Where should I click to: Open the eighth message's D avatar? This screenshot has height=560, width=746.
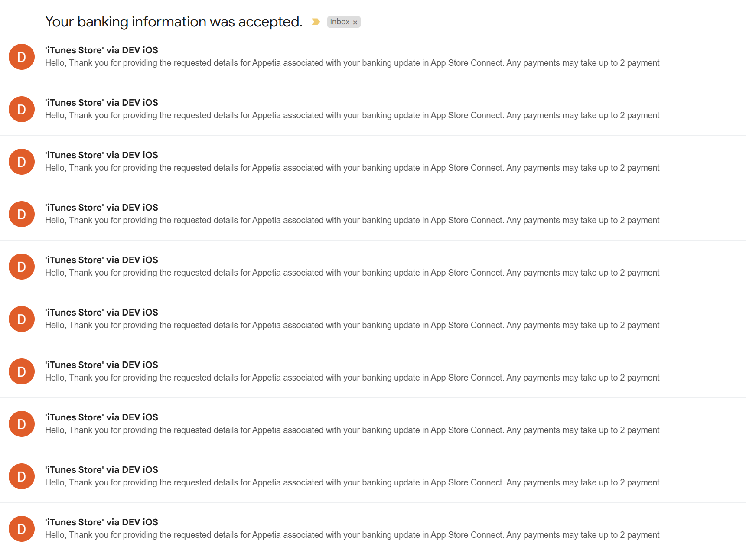pyautogui.click(x=22, y=424)
